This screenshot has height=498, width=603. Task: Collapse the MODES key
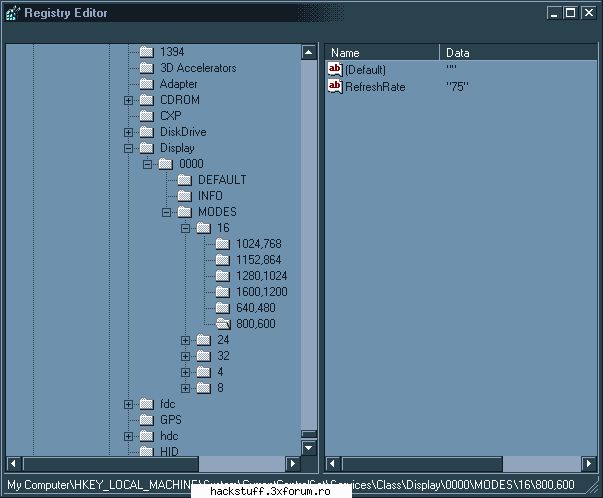point(166,212)
